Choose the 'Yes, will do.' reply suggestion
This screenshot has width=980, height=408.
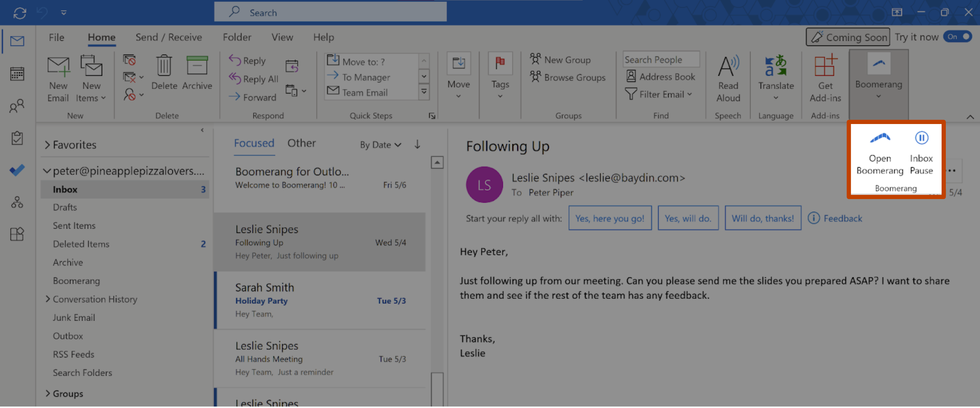point(688,218)
